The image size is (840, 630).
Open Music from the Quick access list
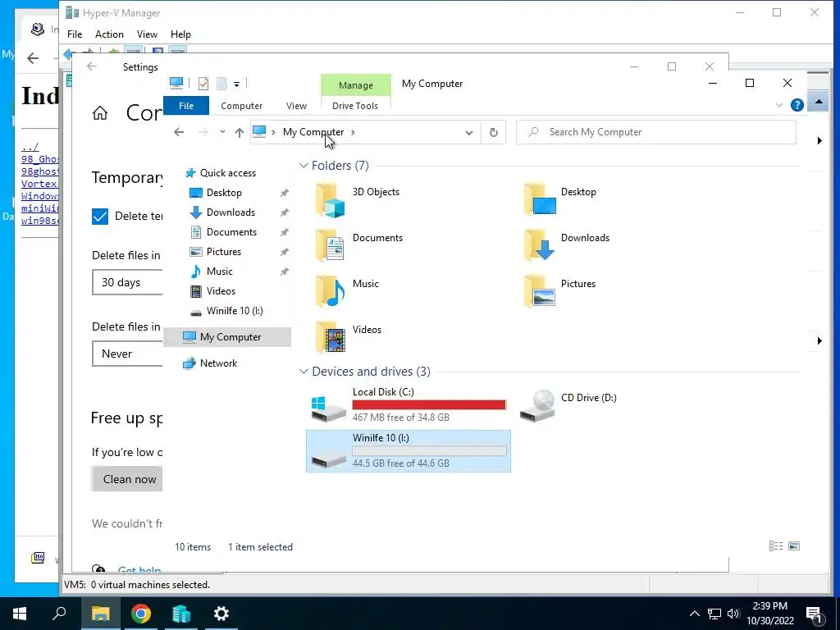pos(220,272)
